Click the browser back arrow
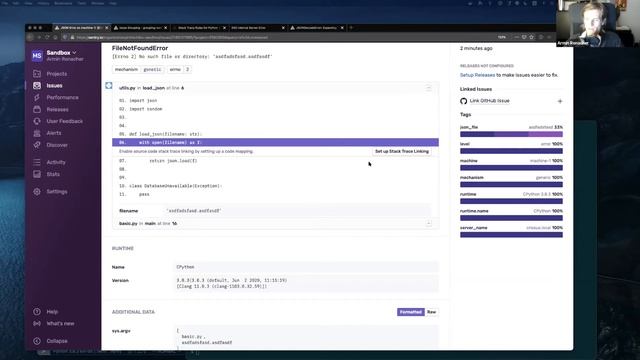 30,37
